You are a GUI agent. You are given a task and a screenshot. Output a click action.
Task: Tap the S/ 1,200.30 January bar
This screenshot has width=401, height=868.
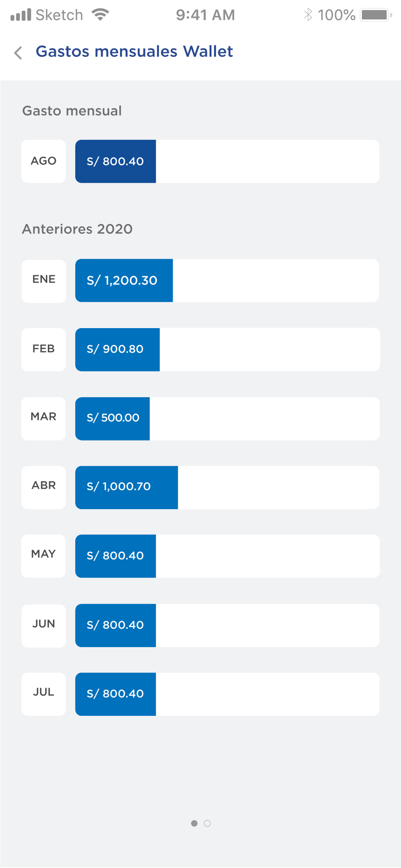click(124, 280)
